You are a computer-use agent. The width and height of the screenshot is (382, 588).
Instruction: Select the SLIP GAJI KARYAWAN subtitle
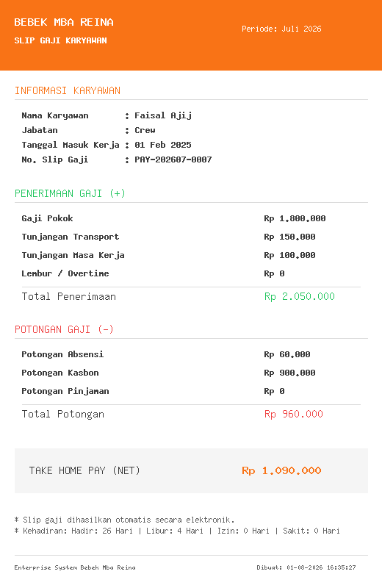point(60,40)
